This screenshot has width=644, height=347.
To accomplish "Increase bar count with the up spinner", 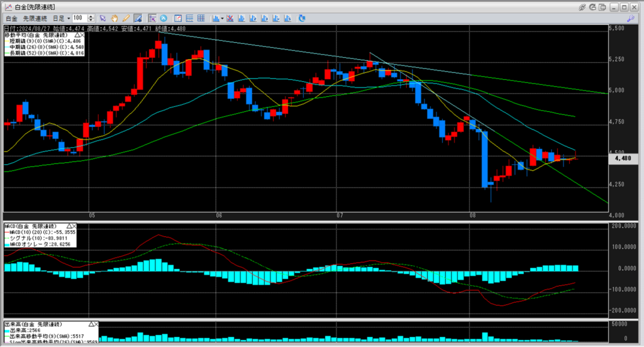I will (91, 16).
